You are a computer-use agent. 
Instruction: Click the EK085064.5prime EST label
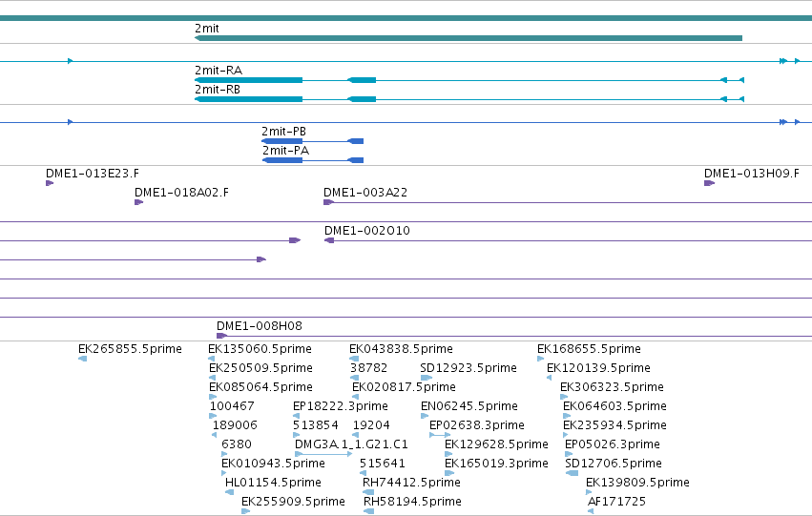pos(260,387)
